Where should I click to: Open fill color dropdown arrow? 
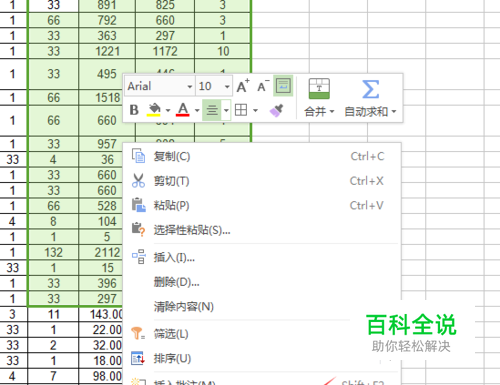(168, 110)
